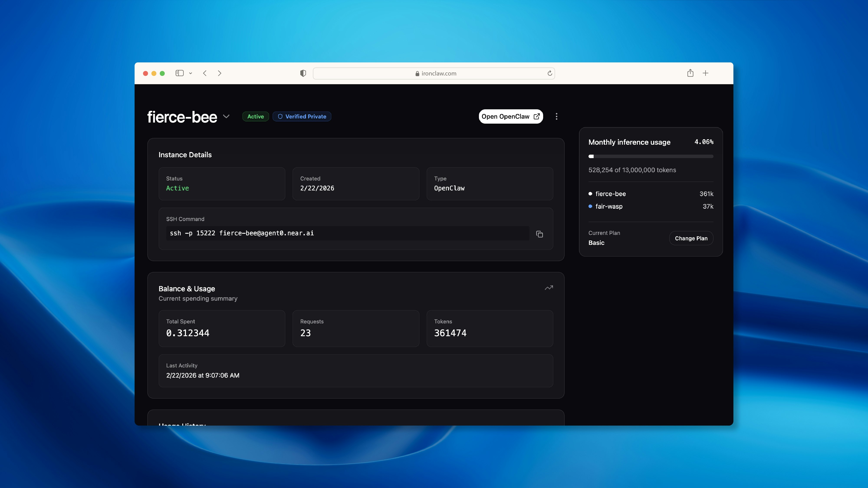This screenshot has width=868, height=488.
Task: Reload the ironclaw.com page
Action: [550, 73]
